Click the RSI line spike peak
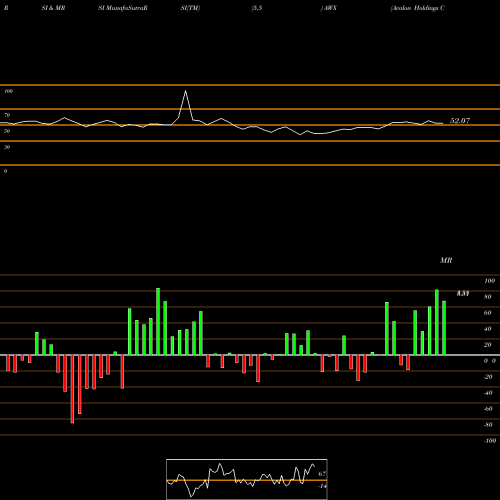Screen dimensions: 500x500 185,91
